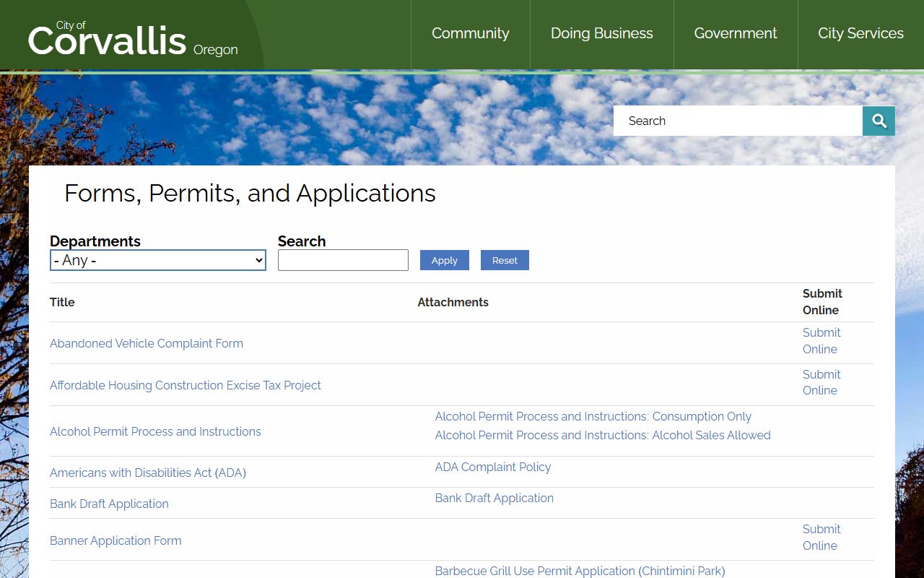Open Bank Draft Application attachment link
924x578 pixels.
click(494, 498)
